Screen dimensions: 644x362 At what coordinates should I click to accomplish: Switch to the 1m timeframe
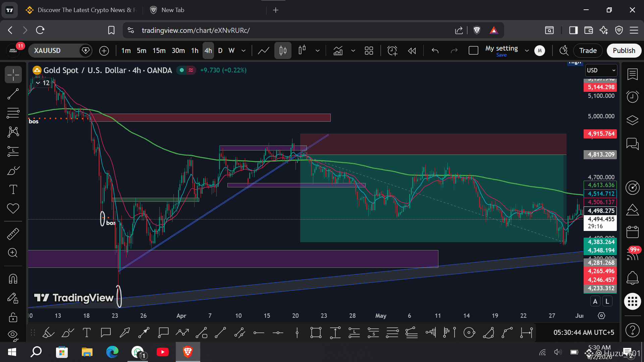tap(126, 51)
